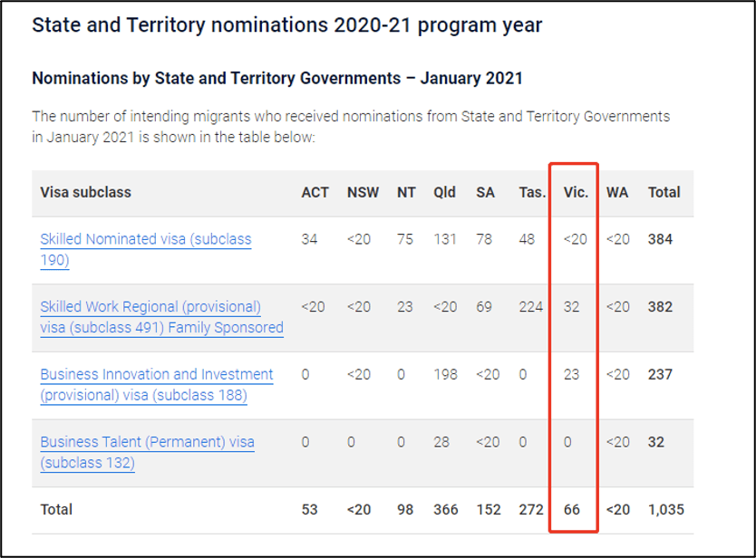756x558 pixels.
Task: Click the Total column header
Action: click(x=664, y=192)
